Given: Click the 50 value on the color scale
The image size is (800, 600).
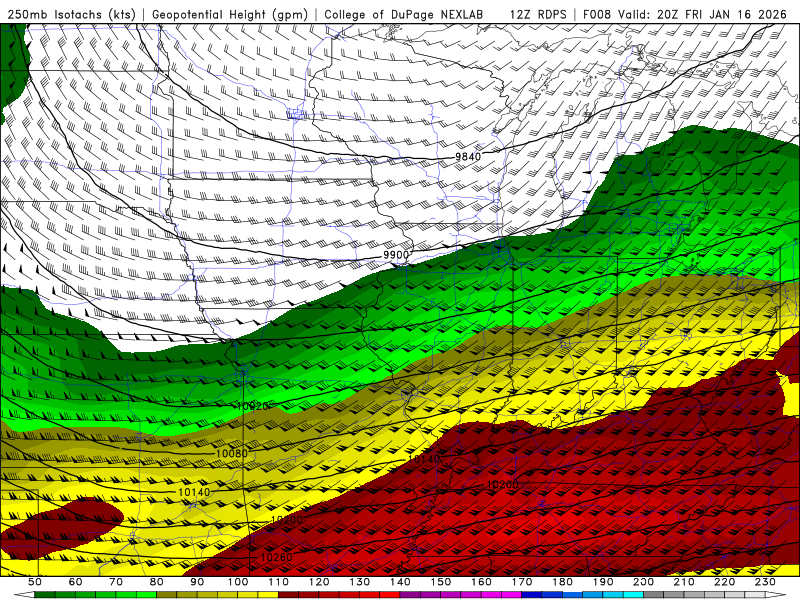Looking at the screenshot, I should coord(35,582).
